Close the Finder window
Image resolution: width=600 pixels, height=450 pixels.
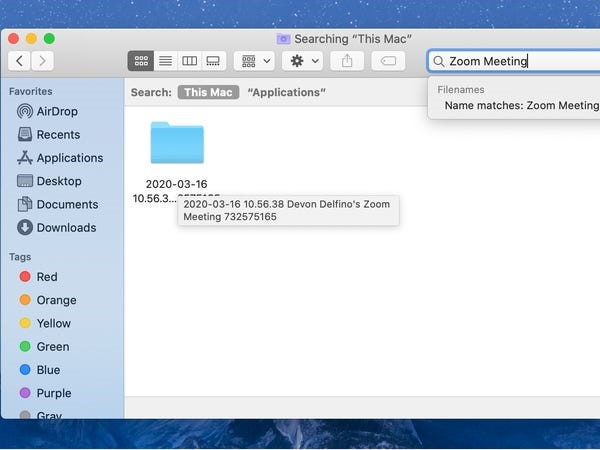(x=13, y=39)
